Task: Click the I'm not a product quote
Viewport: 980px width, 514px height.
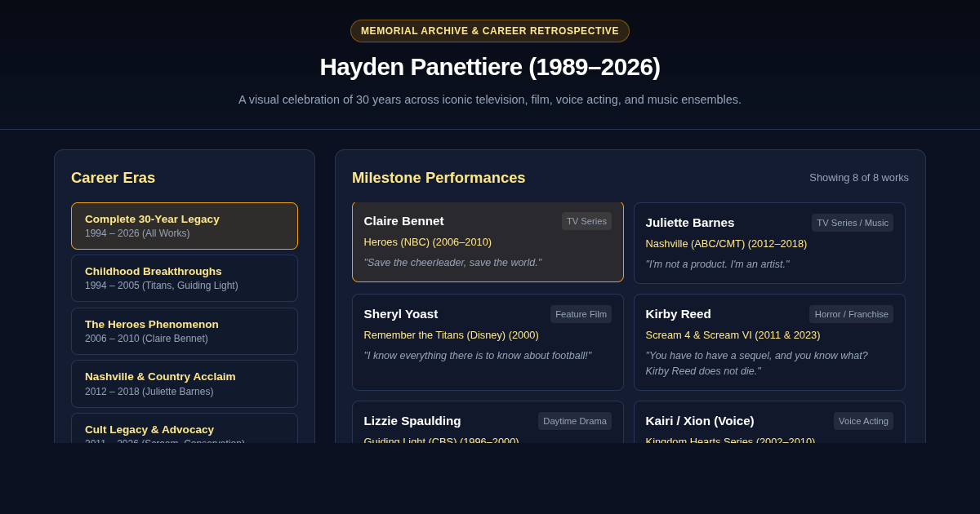Action: click(717, 264)
